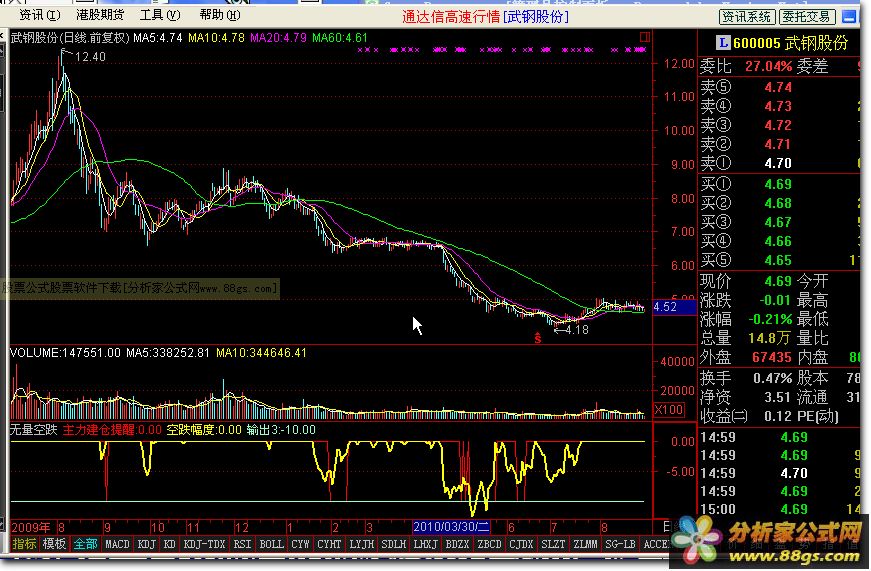Click the 总量 14.8万 value
This screenshot has height=571, width=871.
(x=769, y=338)
